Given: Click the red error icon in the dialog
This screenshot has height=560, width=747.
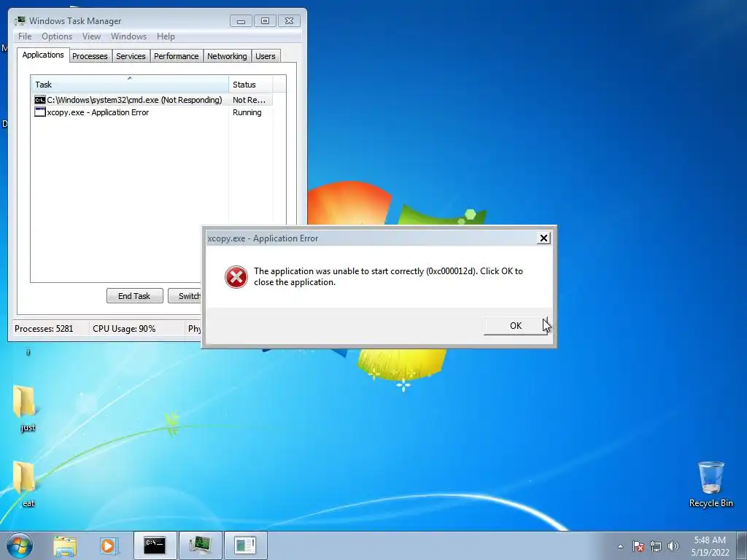Looking at the screenshot, I should pos(236,276).
